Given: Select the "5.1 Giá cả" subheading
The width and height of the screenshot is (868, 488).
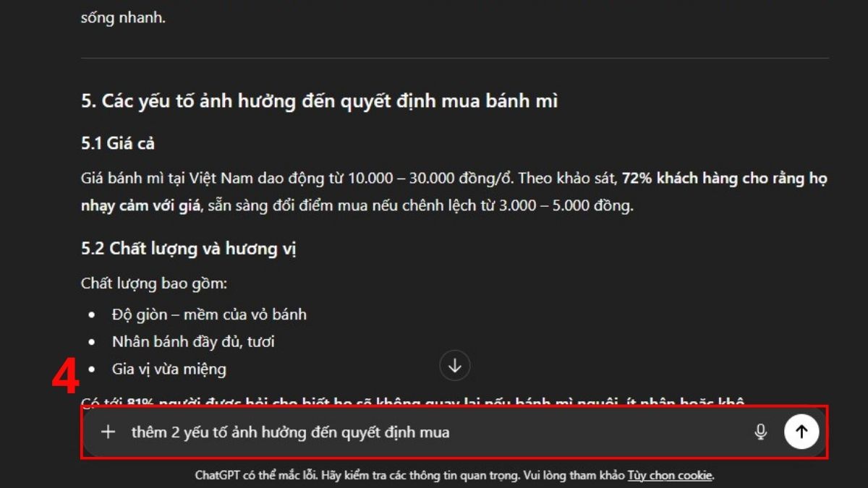Looking at the screenshot, I should [x=118, y=144].
